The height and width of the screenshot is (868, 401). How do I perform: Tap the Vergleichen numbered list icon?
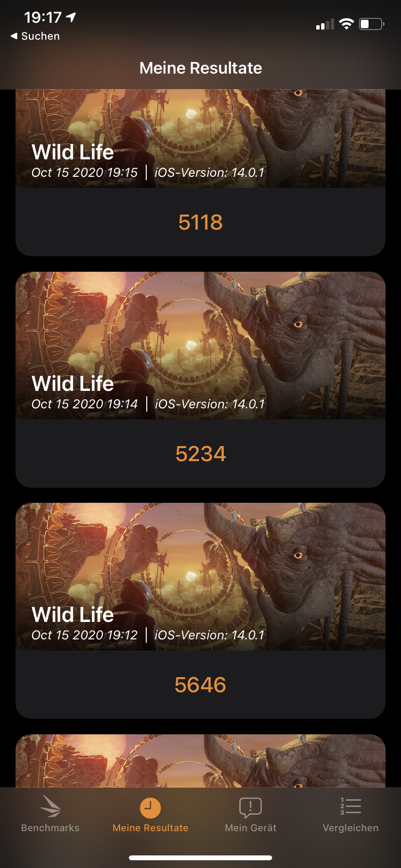tap(351, 806)
